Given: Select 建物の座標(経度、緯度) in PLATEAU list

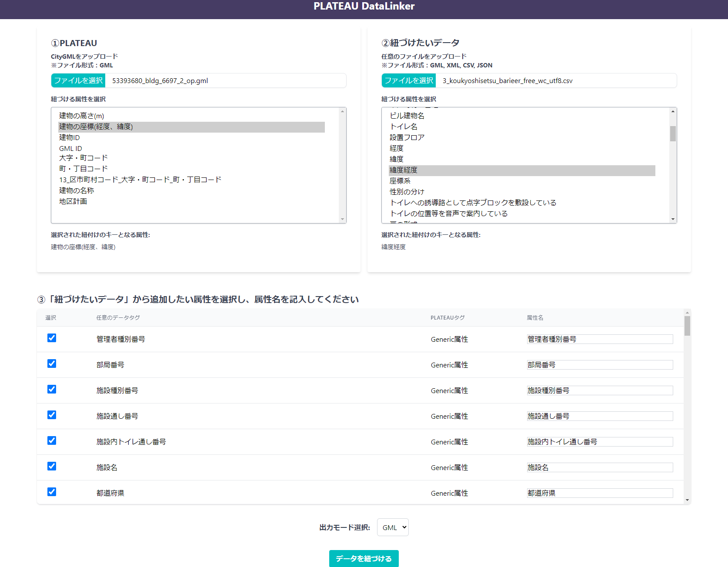Looking at the screenshot, I should tap(191, 127).
